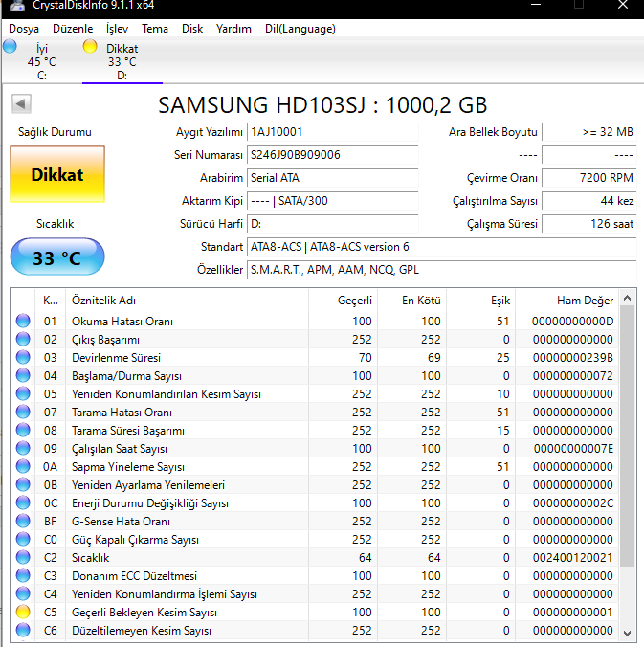644x647 pixels.
Task: Open the İşlev menu
Action: (117, 29)
